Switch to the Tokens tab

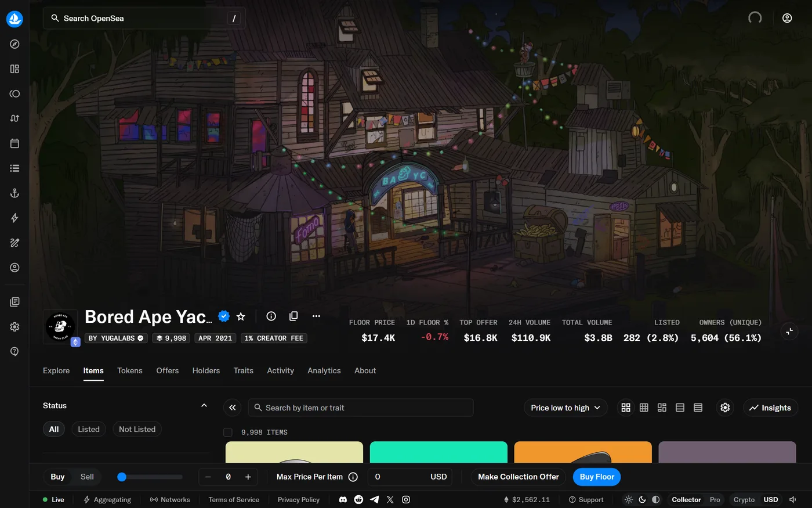coord(130,370)
